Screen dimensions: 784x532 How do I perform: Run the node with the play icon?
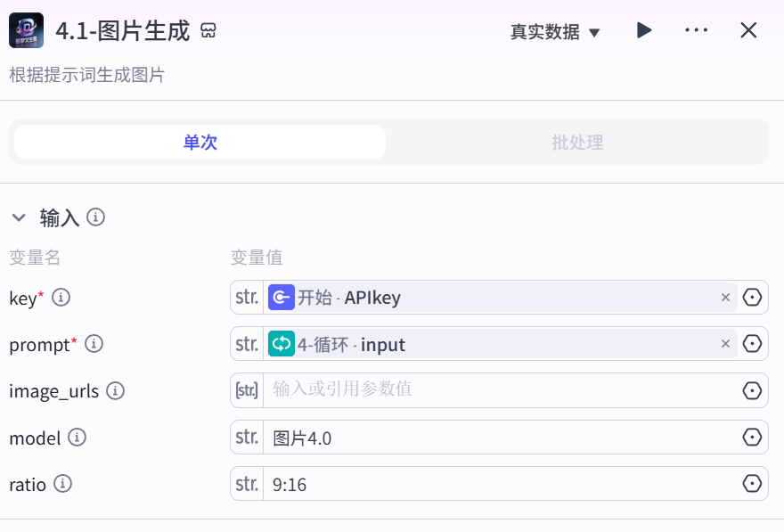(x=644, y=30)
